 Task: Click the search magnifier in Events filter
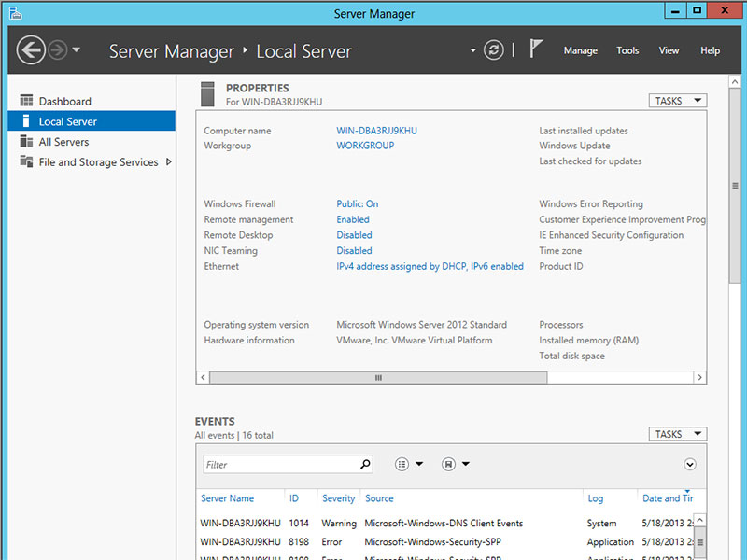[365, 464]
